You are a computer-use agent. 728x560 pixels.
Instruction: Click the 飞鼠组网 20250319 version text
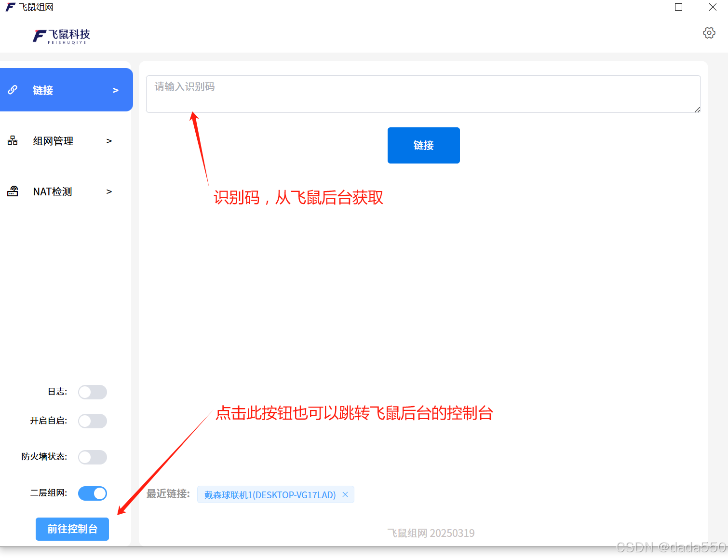[431, 533]
